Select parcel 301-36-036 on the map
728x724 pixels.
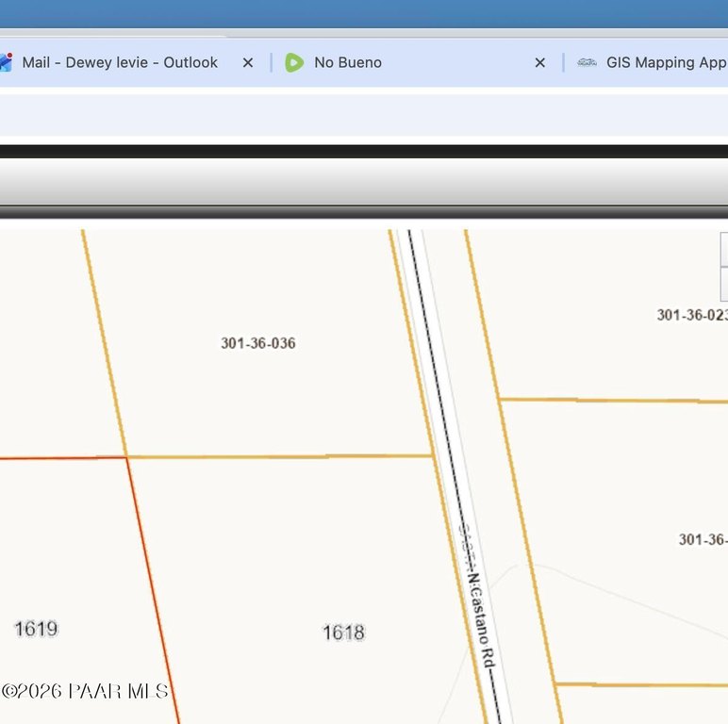[x=257, y=343]
